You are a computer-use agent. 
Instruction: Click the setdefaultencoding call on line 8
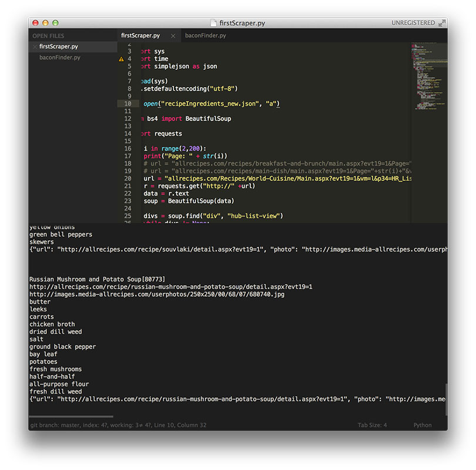pos(189,89)
